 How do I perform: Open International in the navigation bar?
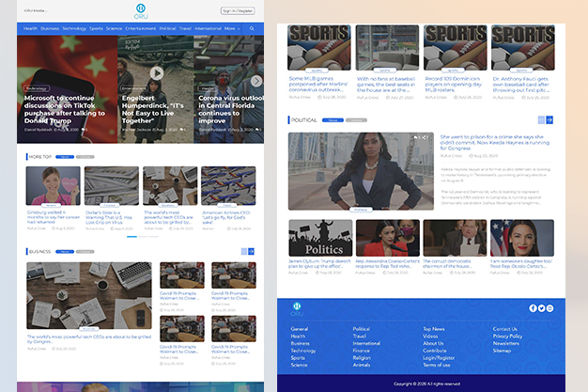pos(208,28)
